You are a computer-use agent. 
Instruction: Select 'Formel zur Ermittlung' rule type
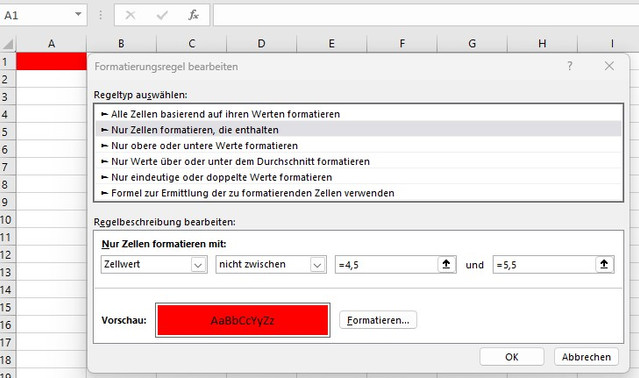[x=358, y=193]
